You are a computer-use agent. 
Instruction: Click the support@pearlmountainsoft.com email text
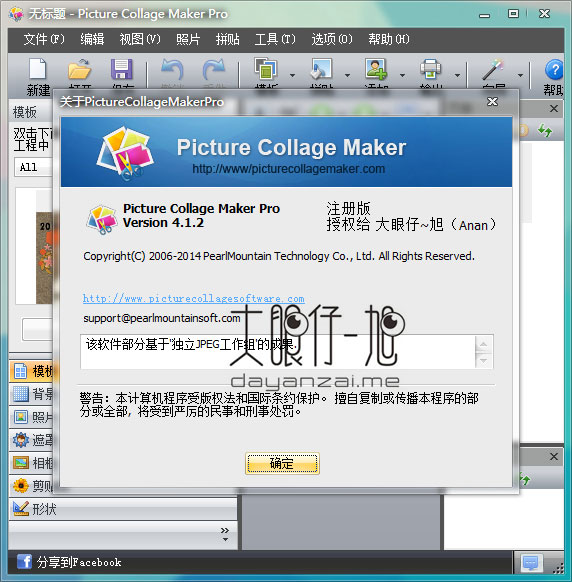(161, 318)
